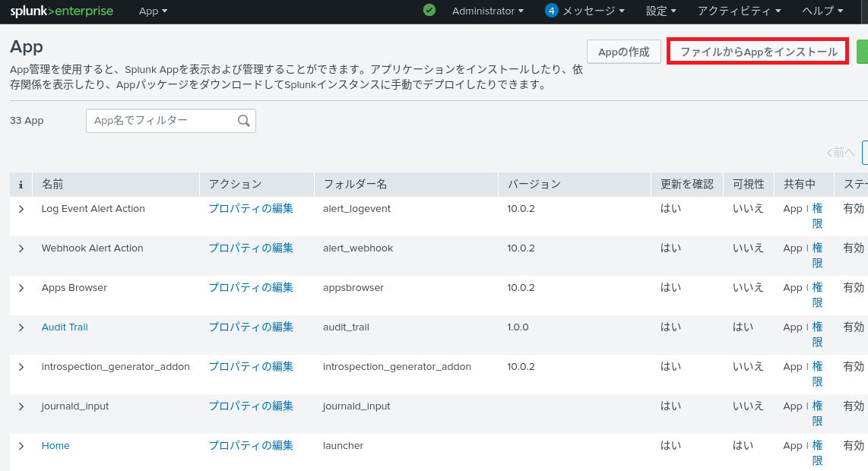The width and height of the screenshot is (868, 471).
Task: Expand the Apps Browser row
Action: click(21, 288)
